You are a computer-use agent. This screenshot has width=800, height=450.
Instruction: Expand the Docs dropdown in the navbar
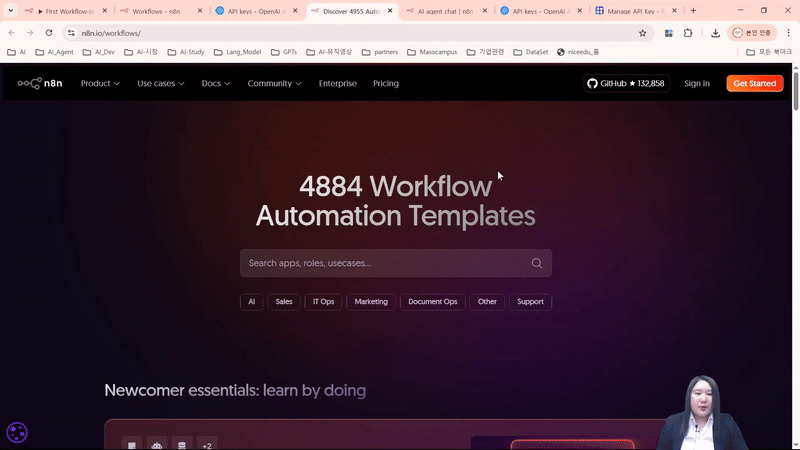coord(216,84)
